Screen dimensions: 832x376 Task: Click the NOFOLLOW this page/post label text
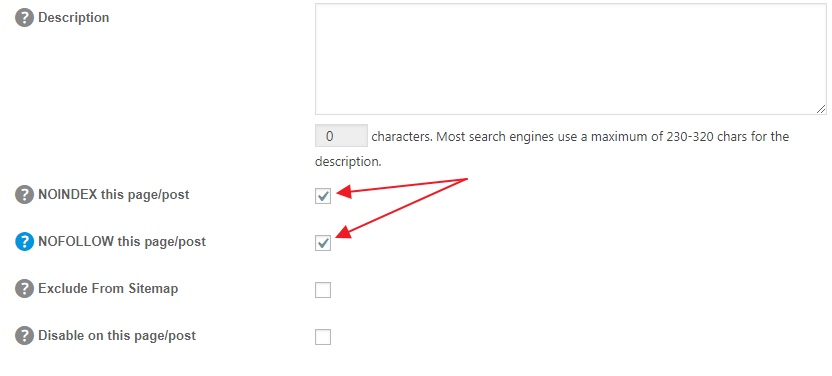pyautogui.click(x=122, y=242)
